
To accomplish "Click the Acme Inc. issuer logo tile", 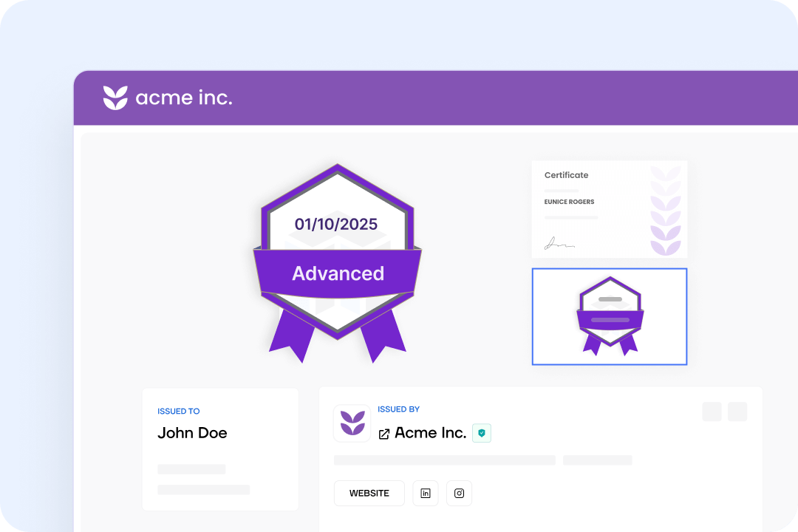I will [352, 423].
